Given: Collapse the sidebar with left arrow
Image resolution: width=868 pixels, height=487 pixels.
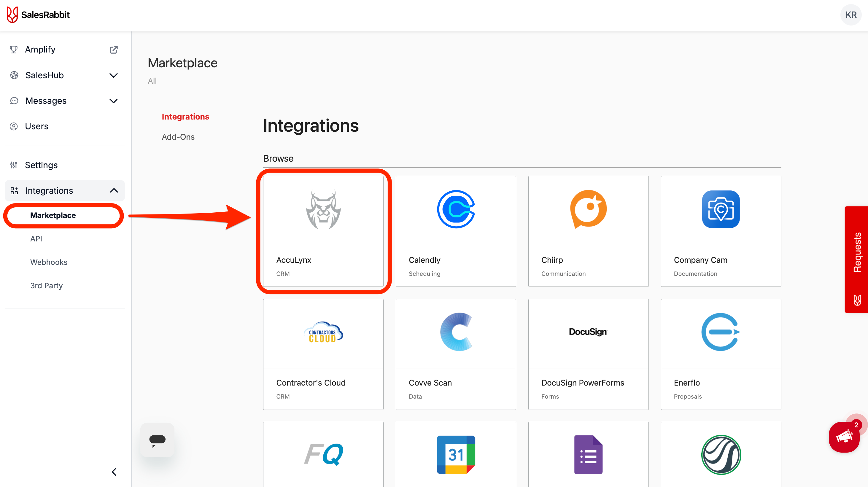Looking at the screenshot, I should (x=114, y=472).
